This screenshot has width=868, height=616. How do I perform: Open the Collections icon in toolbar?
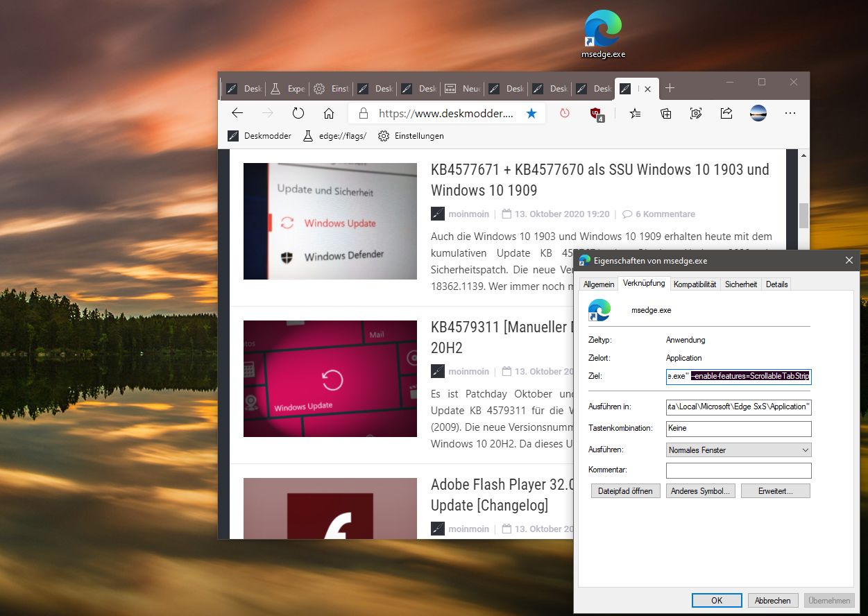coord(666,113)
